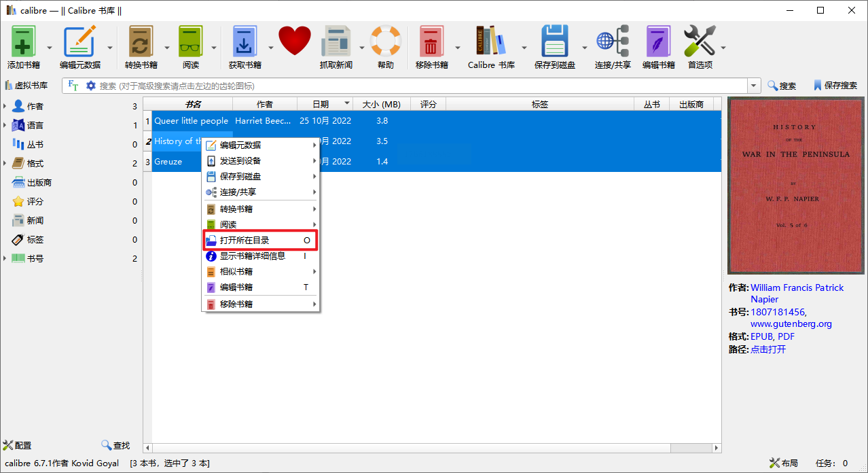
Task: Click the Layout (布局) button
Action: pos(783,463)
